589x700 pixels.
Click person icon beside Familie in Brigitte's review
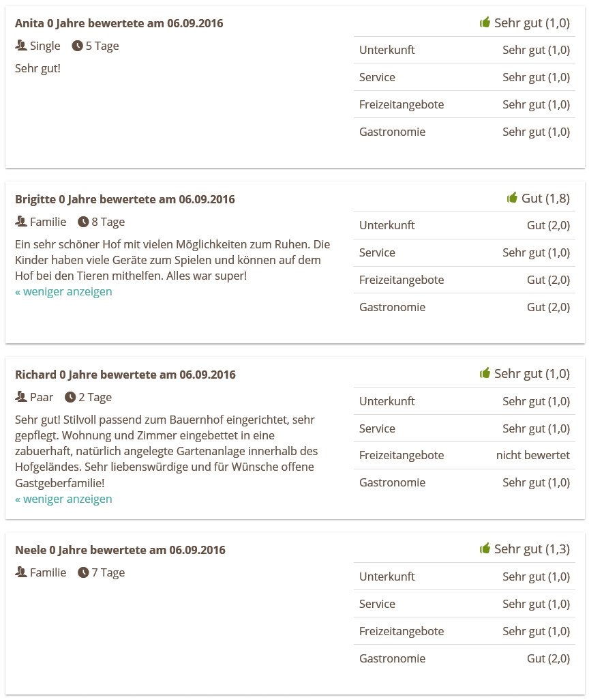[21, 221]
